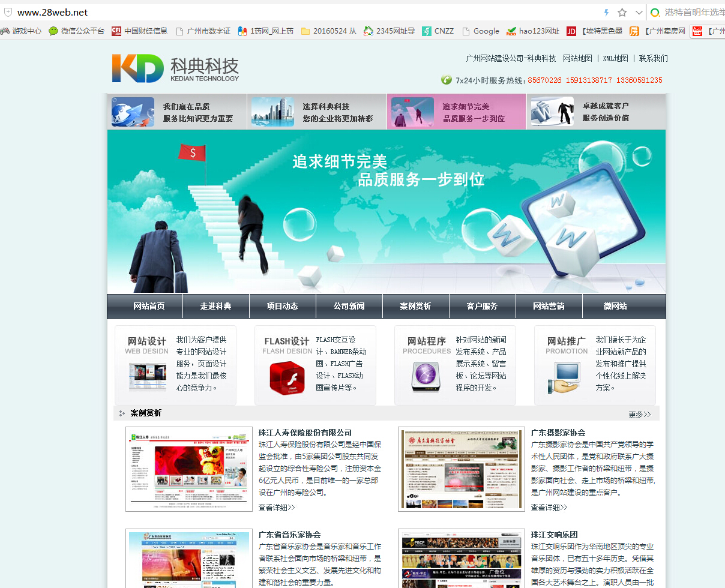Open the 广州网站建设公司-科典科技 link
Screen dimensions: 725x588
[x=511, y=58]
